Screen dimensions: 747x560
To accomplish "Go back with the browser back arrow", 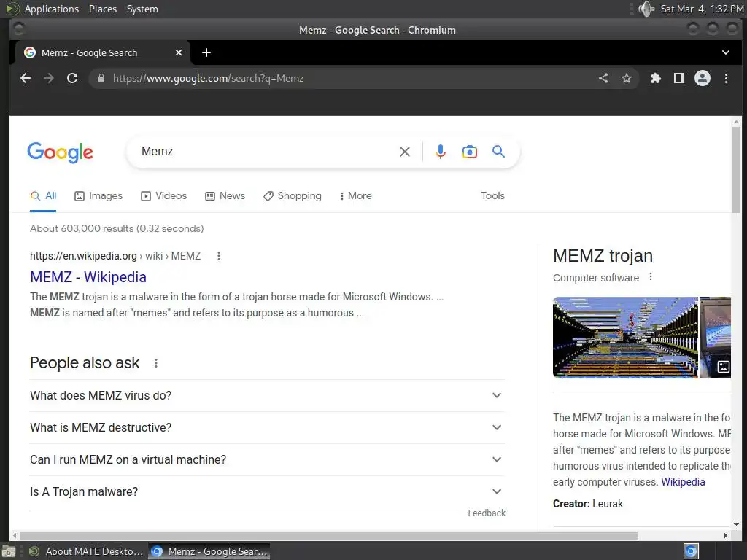I will pyautogui.click(x=26, y=78).
